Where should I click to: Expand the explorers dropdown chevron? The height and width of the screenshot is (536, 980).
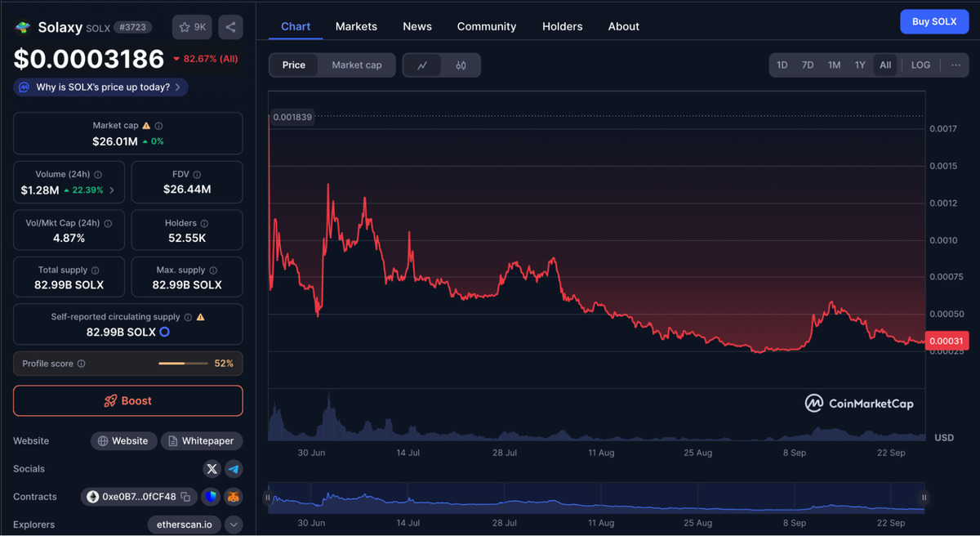(x=234, y=525)
